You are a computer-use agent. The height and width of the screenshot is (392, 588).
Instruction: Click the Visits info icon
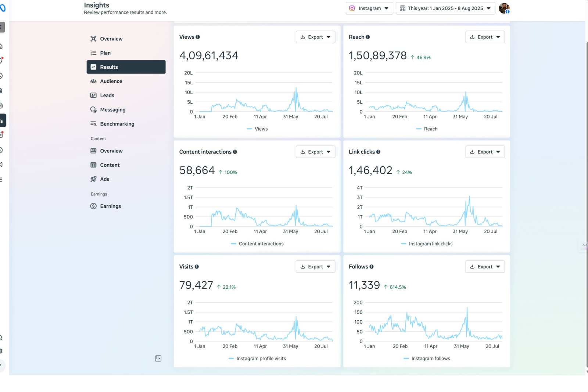[197, 267]
